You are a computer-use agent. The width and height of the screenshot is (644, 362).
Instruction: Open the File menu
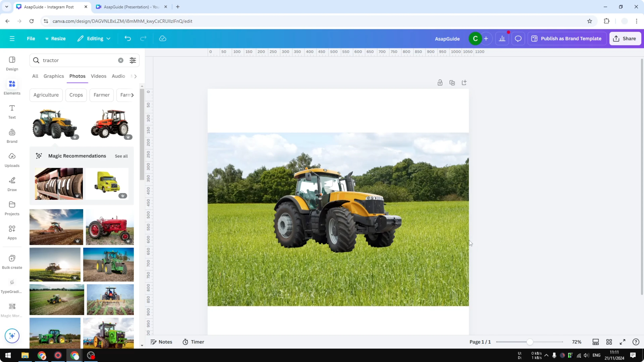point(31,38)
